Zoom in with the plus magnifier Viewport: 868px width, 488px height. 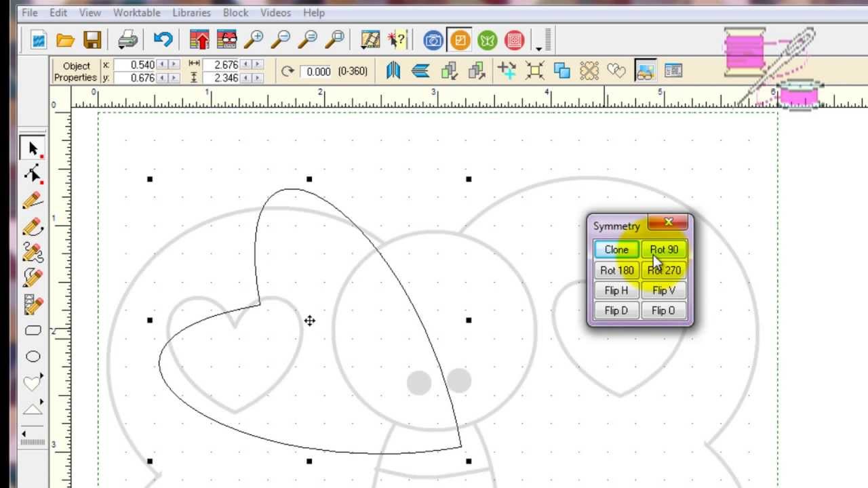point(254,40)
